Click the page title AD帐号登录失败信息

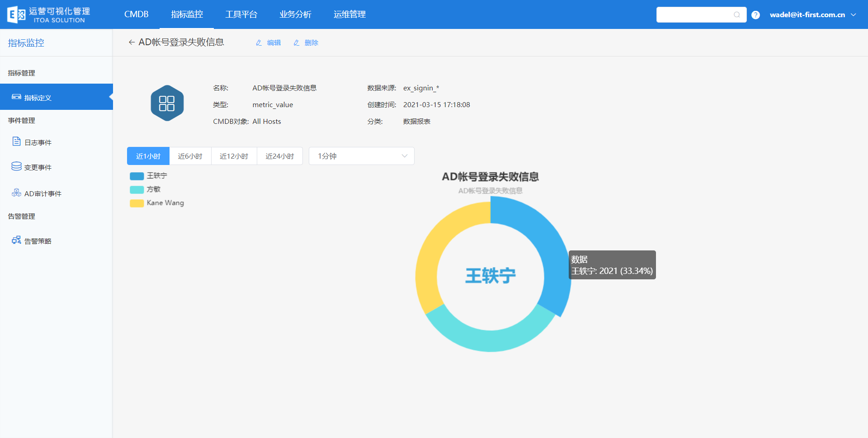[x=181, y=42]
